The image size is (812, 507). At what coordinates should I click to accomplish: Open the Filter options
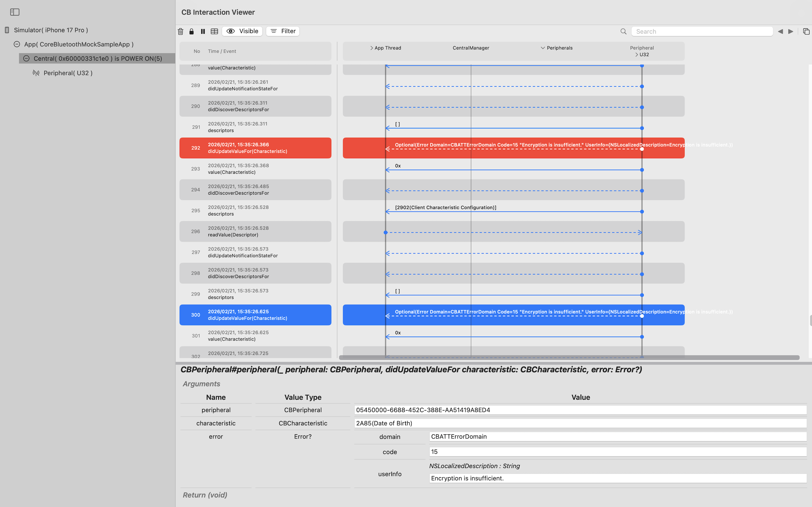pyautogui.click(x=283, y=31)
